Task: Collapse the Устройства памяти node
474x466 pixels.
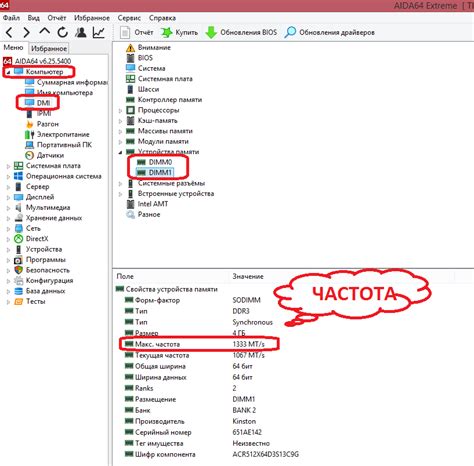Action: tap(120, 152)
